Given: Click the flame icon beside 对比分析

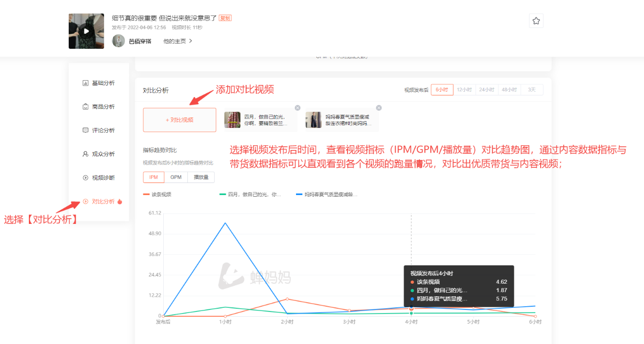Looking at the screenshot, I should click(x=120, y=201).
